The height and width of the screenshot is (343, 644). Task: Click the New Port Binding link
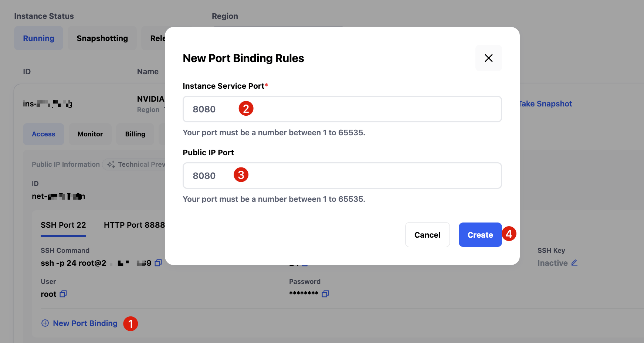[85, 323]
